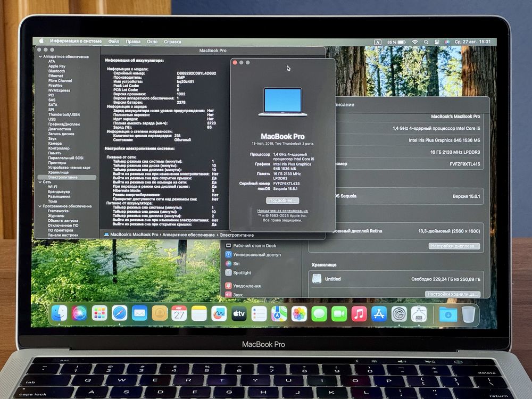Open Photos app in the Dock

point(299,313)
